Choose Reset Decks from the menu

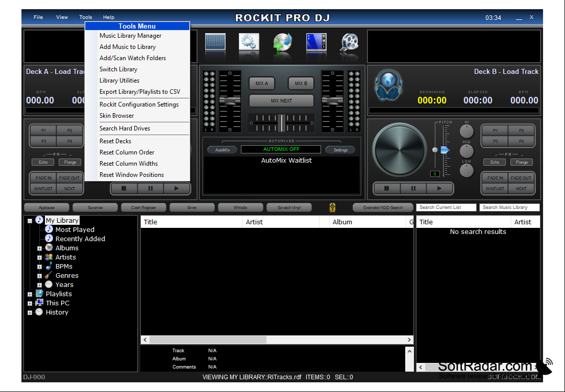pos(137,141)
